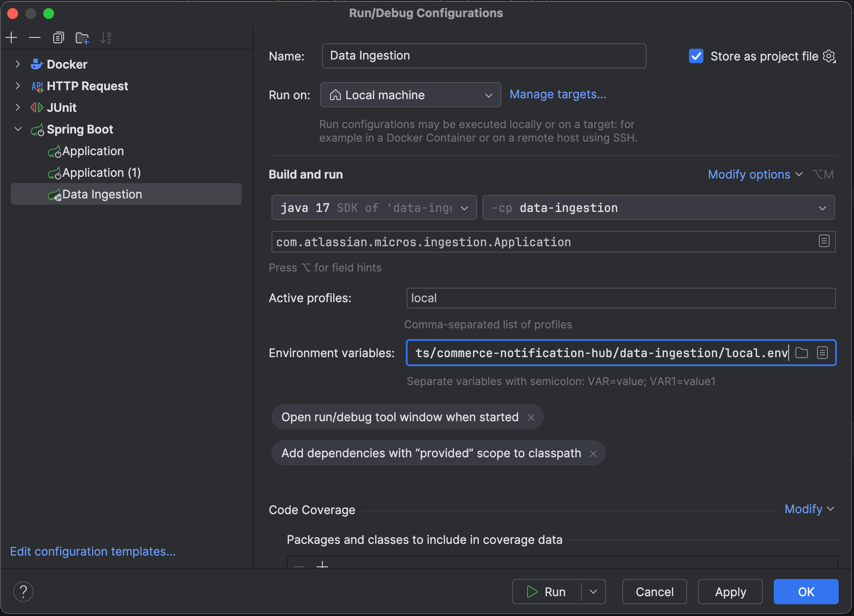854x616 pixels.
Task: Focus the Active profiles field
Action: pos(621,298)
